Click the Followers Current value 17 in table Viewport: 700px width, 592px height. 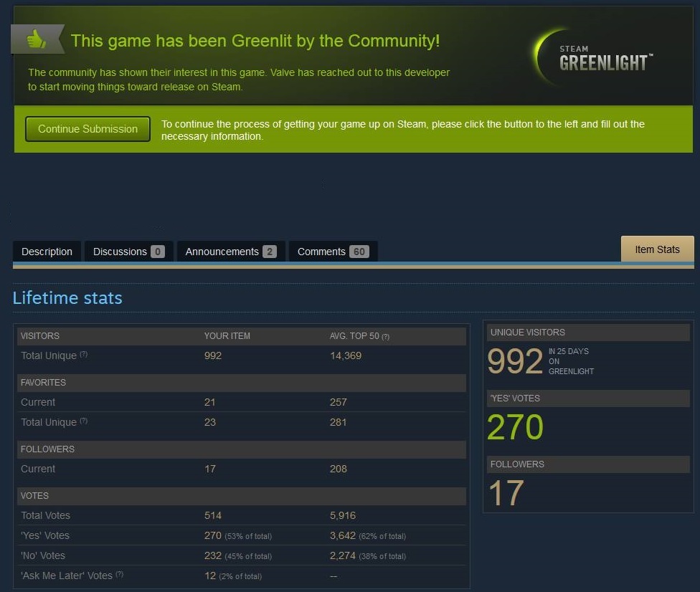click(x=210, y=469)
